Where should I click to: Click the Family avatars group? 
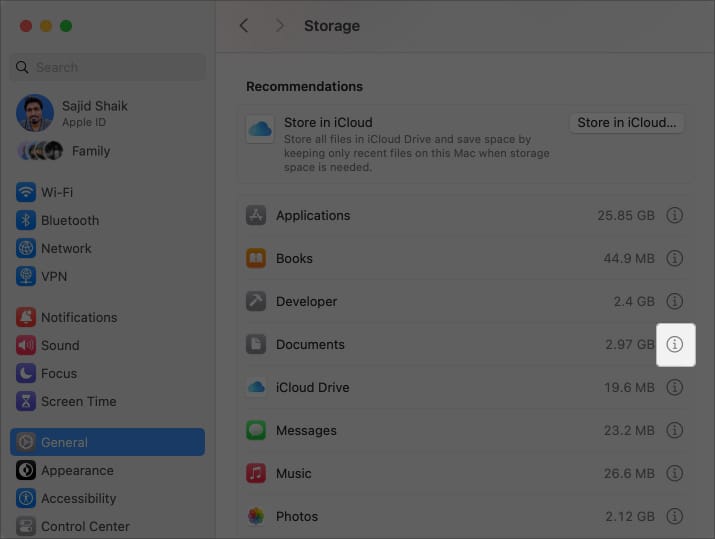[x=40, y=150]
